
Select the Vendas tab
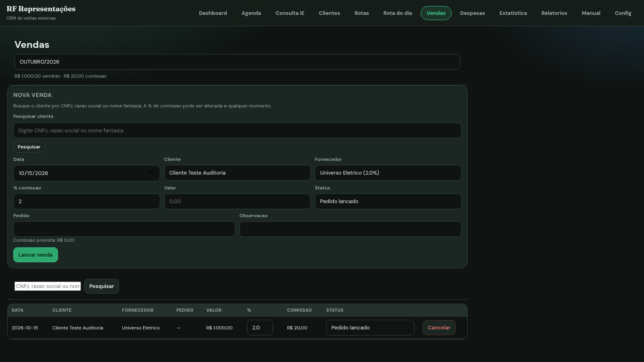coord(436,13)
